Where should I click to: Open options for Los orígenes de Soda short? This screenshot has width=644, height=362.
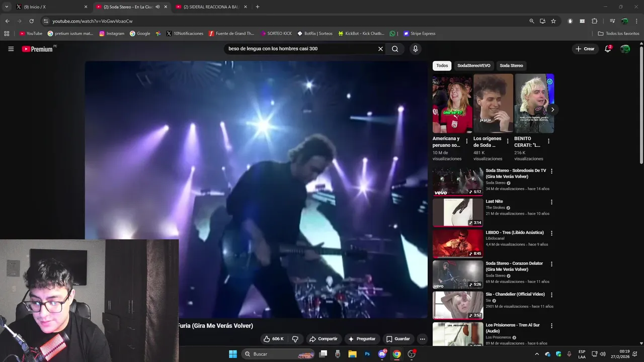click(x=507, y=141)
